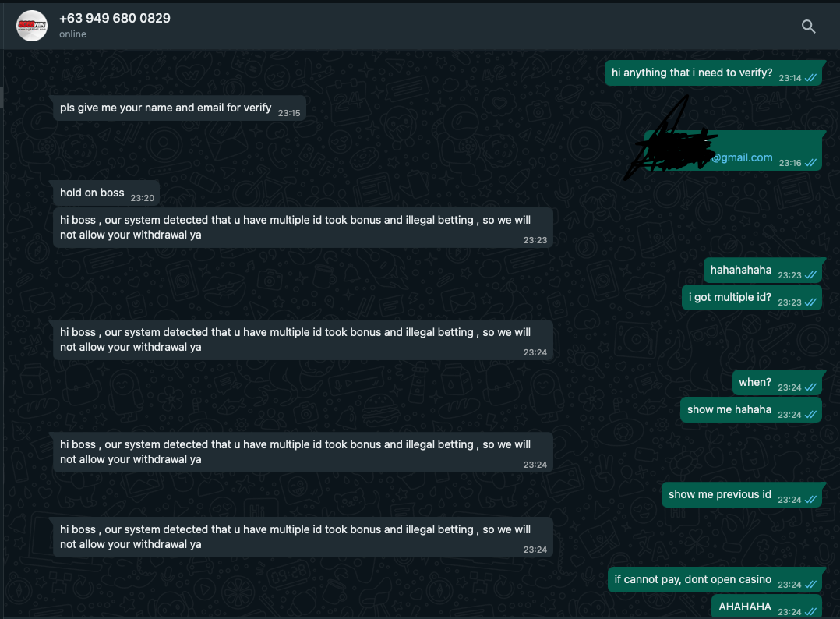Click the 'show me hahaha' message bubble

[x=751, y=410]
